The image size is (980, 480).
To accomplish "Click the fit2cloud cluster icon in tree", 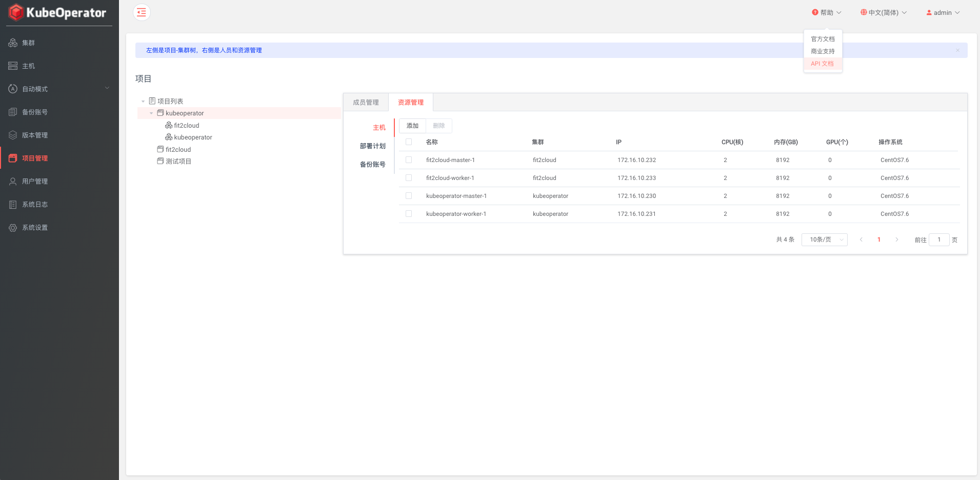I will (169, 125).
